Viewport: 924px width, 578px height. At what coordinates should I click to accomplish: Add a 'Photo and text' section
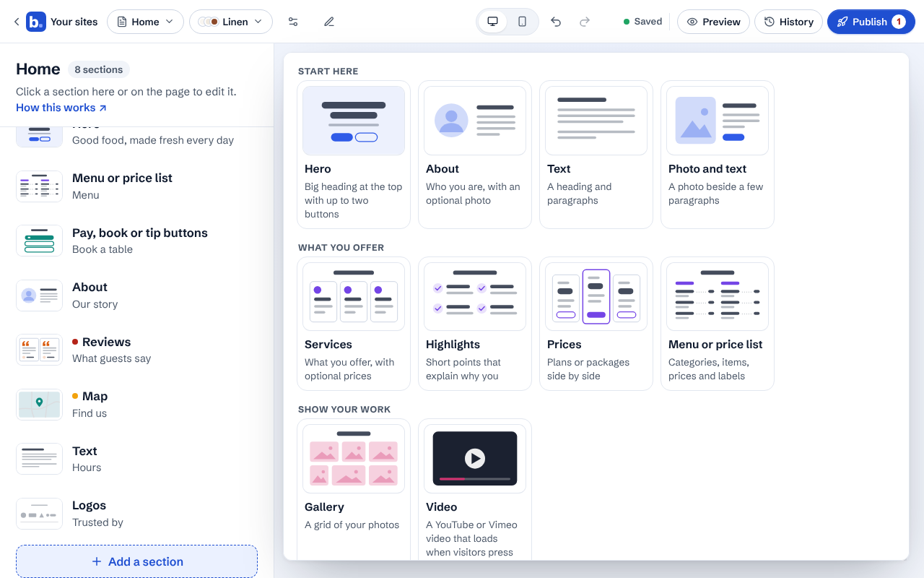point(718,155)
